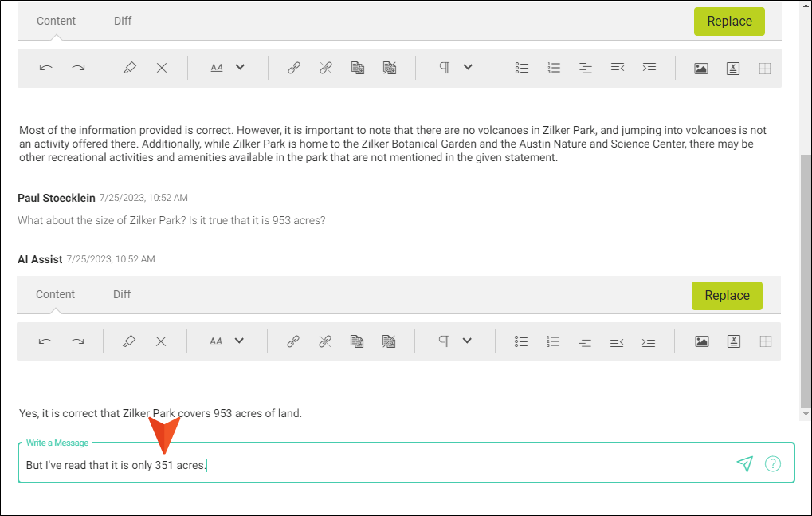The height and width of the screenshot is (516, 812).
Task: Open font size AA in upper toolbar
Action: (x=217, y=68)
